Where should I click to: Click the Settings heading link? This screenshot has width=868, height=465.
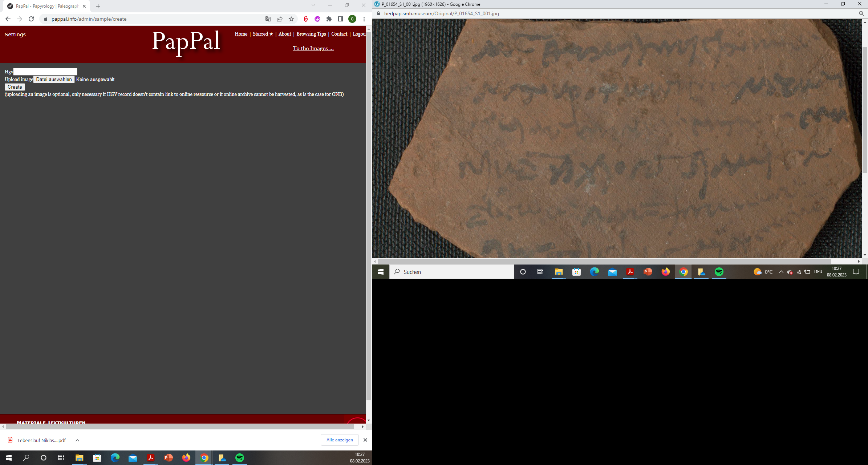point(15,35)
